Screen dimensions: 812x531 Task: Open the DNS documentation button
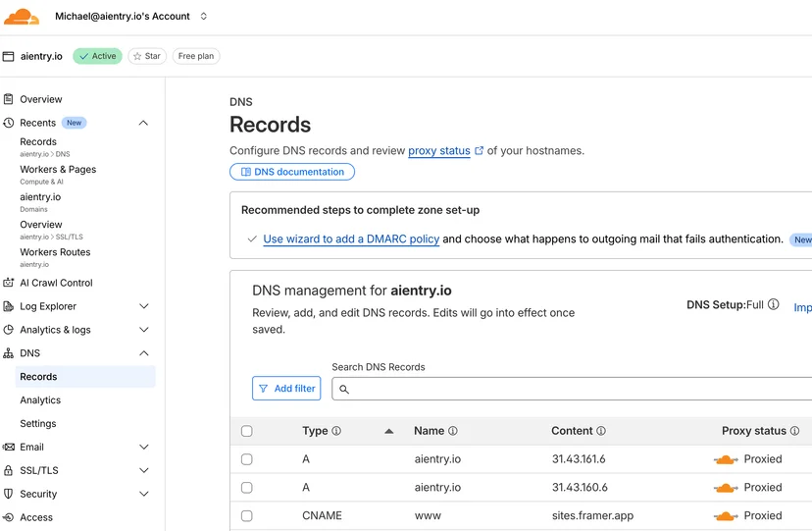pyautogui.click(x=292, y=172)
